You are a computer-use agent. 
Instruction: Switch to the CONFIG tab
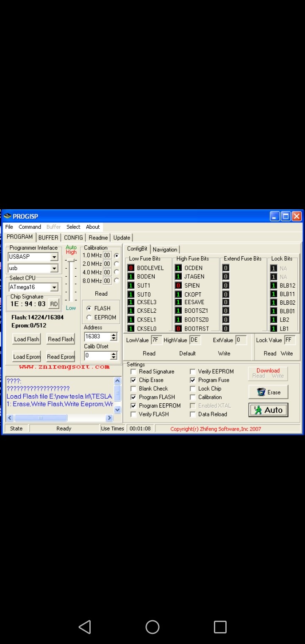coord(73,238)
